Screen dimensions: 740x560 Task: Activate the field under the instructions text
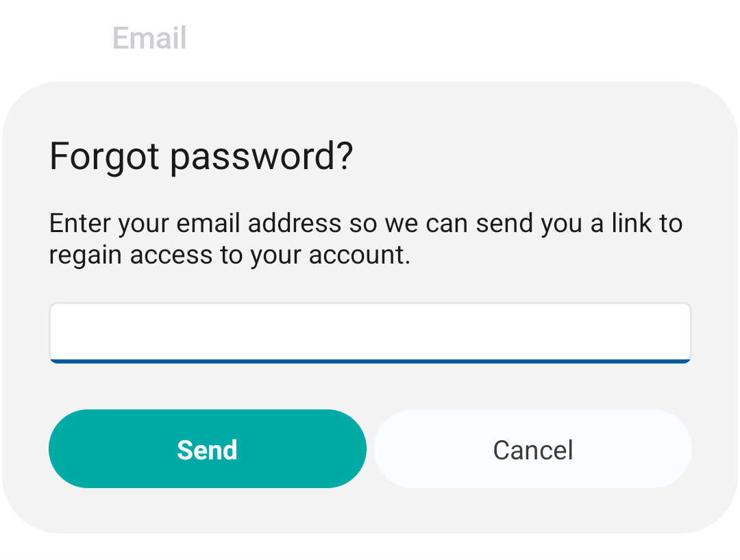[x=371, y=333]
